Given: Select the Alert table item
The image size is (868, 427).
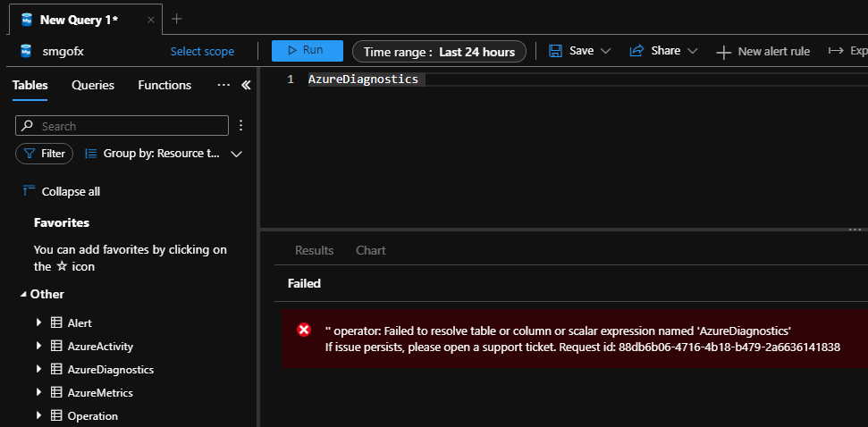Looking at the screenshot, I should click(x=80, y=323).
